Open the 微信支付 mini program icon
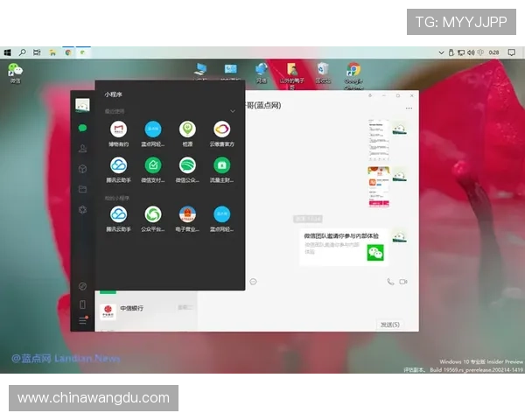 coord(153,165)
